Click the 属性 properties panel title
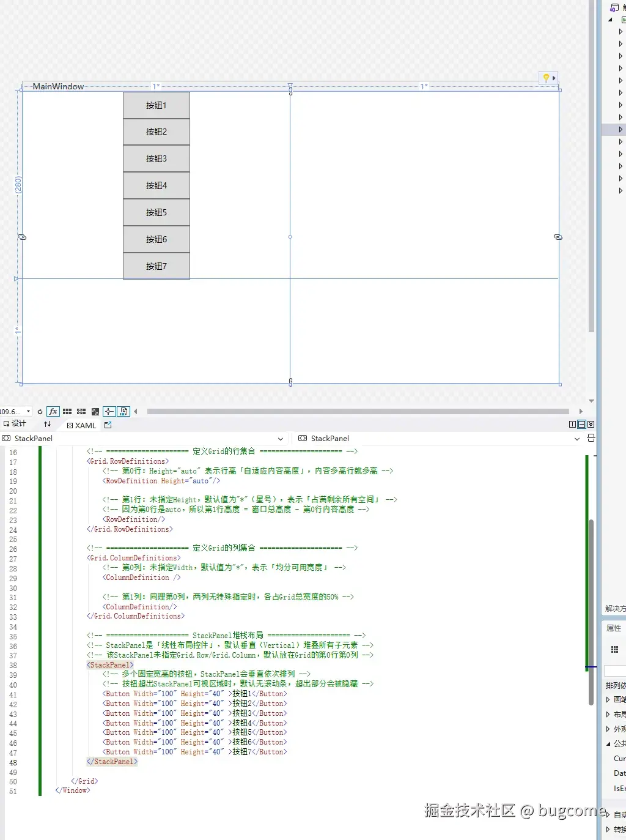 click(614, 628)
